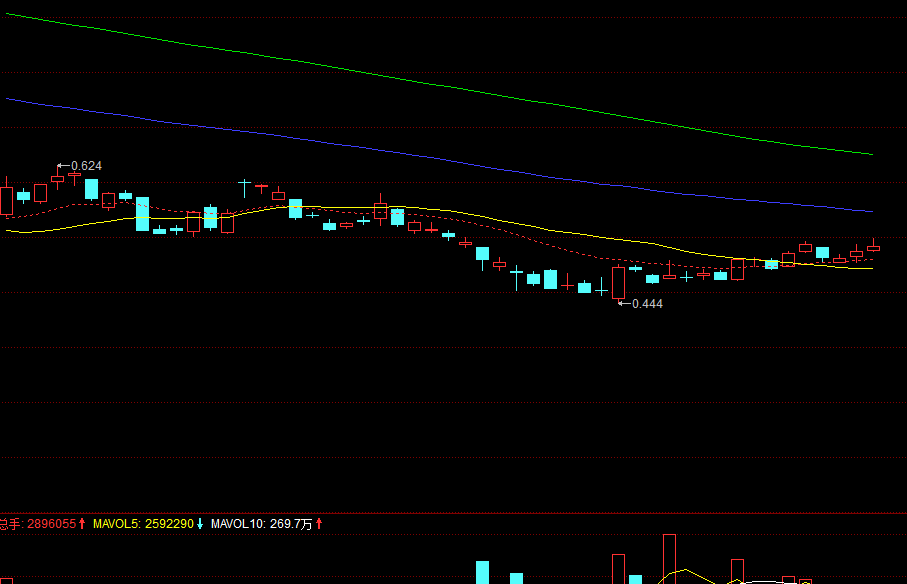Click the red up arrow next to total volume
This screenshot has width=907, height=584.
coord(82,524)
